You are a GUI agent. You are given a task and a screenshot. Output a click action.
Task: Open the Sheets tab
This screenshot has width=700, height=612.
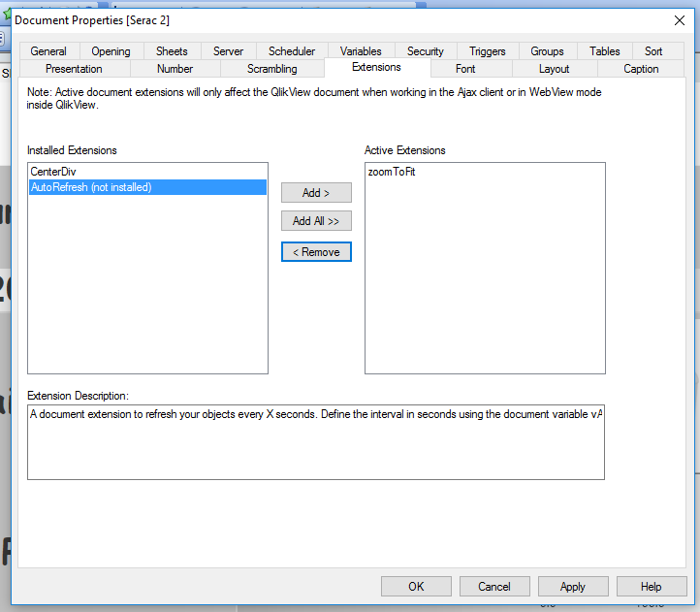172,51
